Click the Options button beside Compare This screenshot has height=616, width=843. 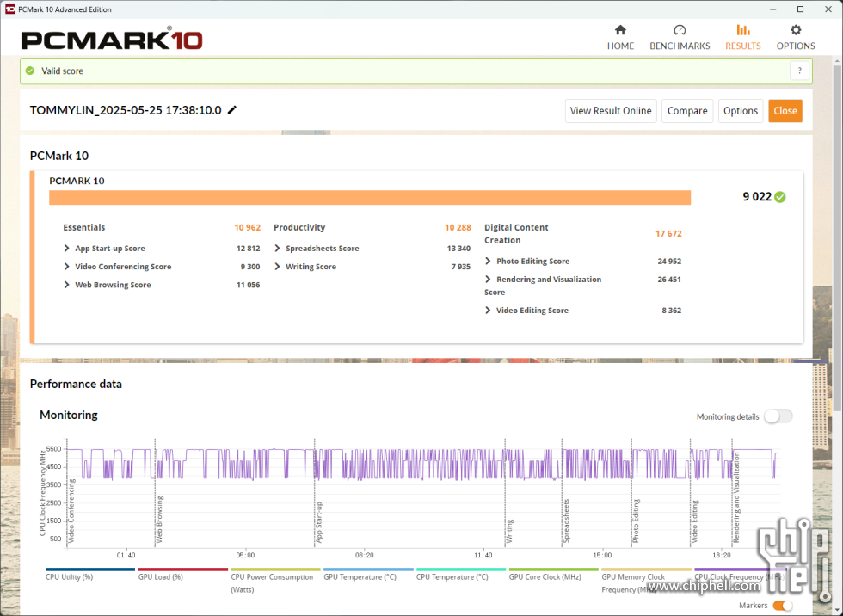tap(741, 111)
